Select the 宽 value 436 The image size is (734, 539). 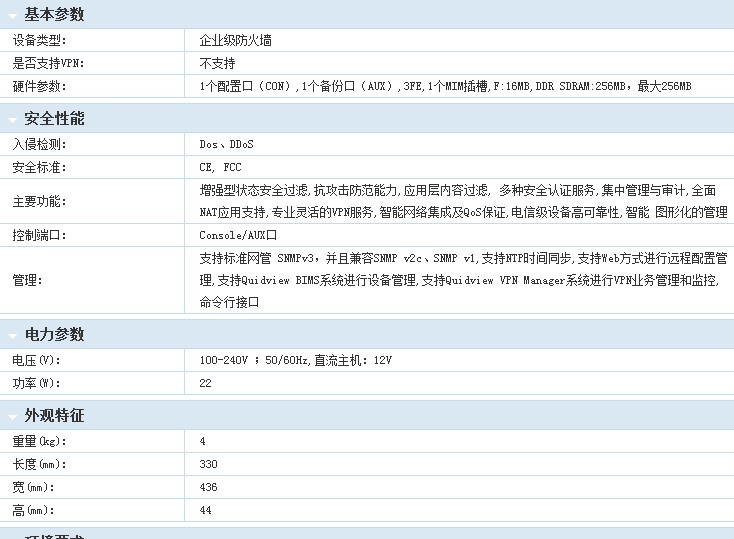[x=208, y=487]
